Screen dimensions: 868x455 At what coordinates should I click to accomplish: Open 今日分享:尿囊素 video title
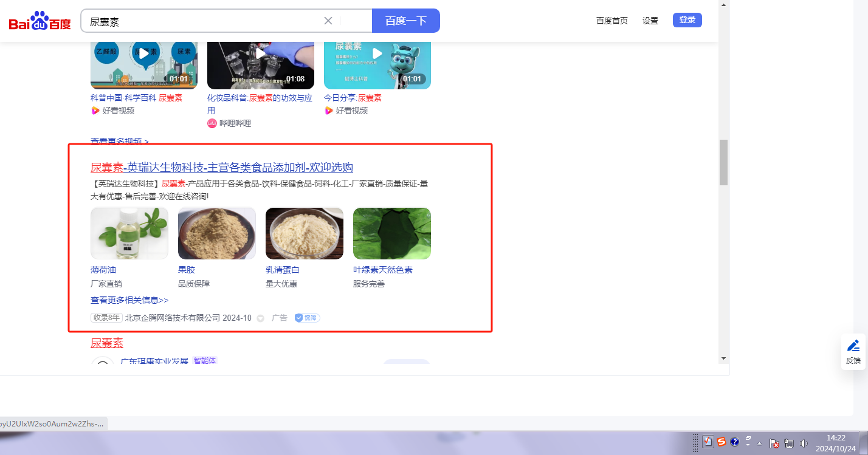pyautogui.click(x=353, y=98)
